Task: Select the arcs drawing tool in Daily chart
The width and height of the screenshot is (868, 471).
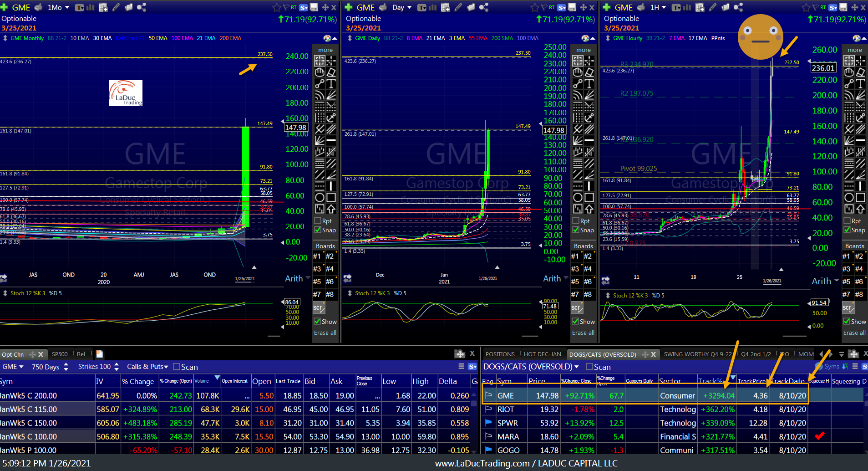Action: 578,95
